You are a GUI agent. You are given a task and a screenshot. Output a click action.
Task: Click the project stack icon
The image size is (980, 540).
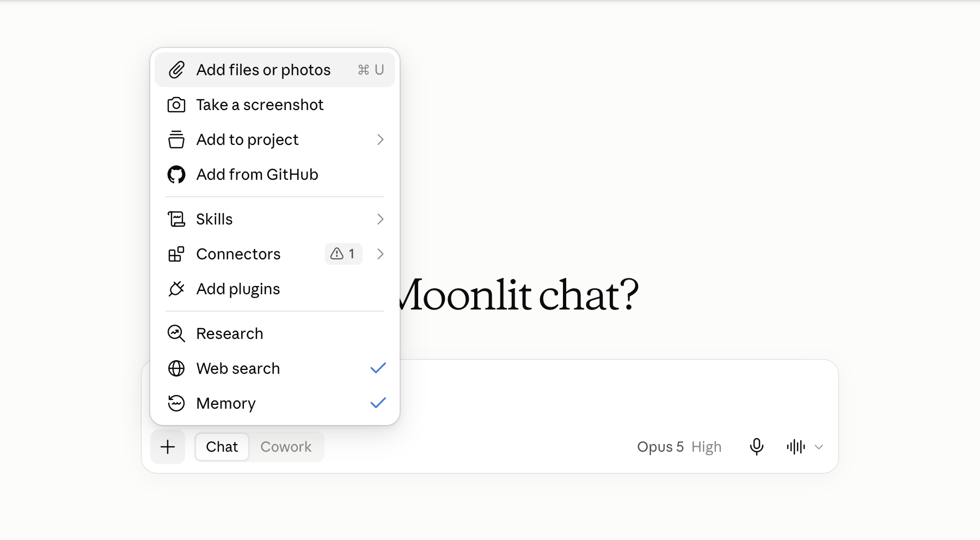coord(176,139)
